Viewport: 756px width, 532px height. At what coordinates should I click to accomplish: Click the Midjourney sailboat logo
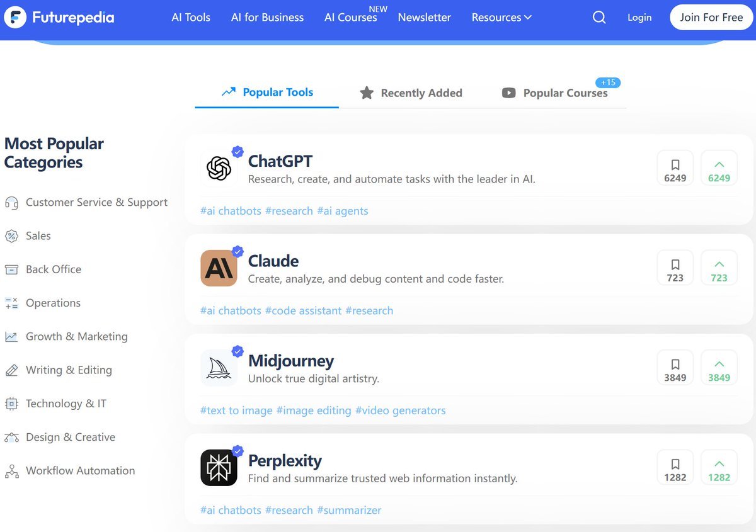click(x=219, y=368)
